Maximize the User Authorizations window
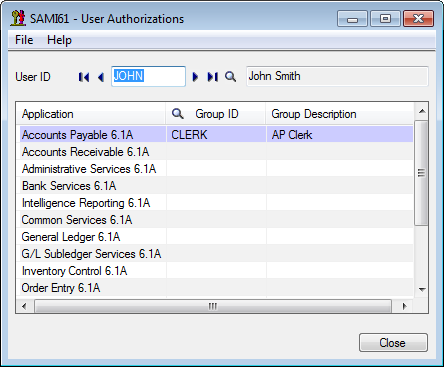Image resolution: width=444 pixels, height=367 pixels. (x=385, y=19)
